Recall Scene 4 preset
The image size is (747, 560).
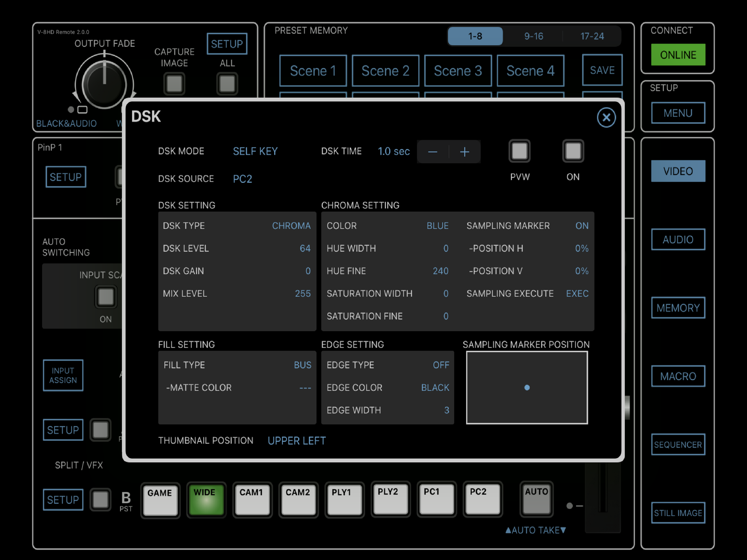pyautogui.click(x=530, y=71)
